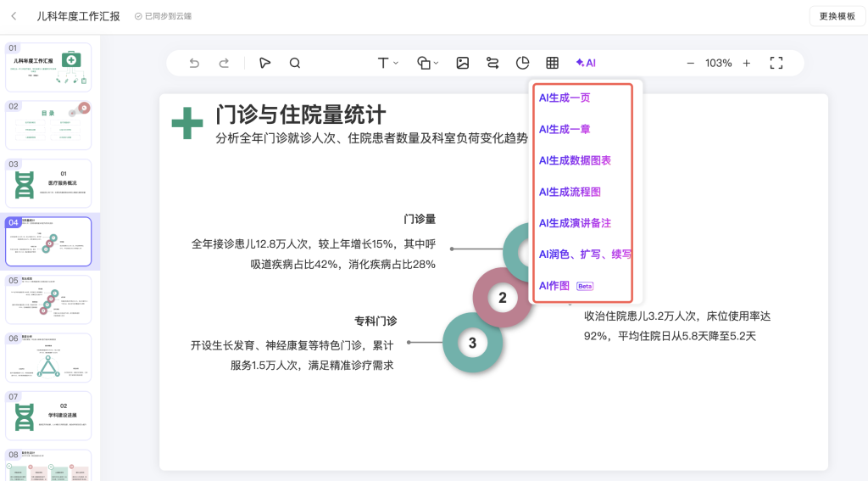868x481 pixels.
Task: Insert a table grid icon
Action: pos(552,63)
